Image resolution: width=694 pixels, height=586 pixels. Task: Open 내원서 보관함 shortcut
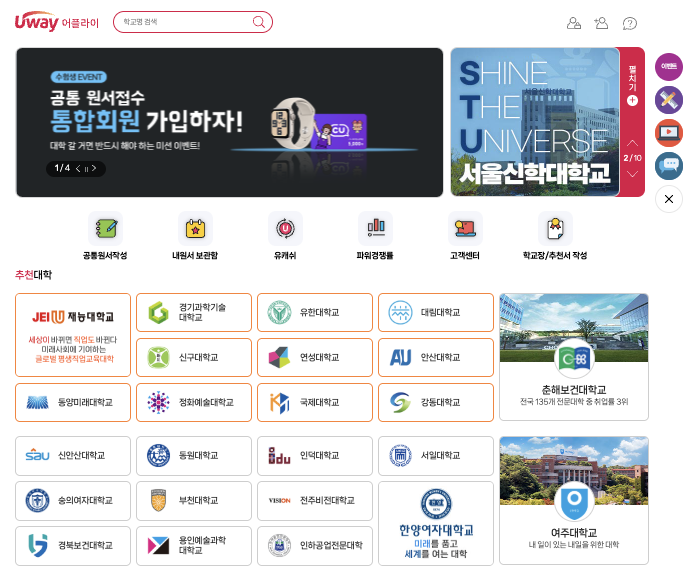(195, 235)
